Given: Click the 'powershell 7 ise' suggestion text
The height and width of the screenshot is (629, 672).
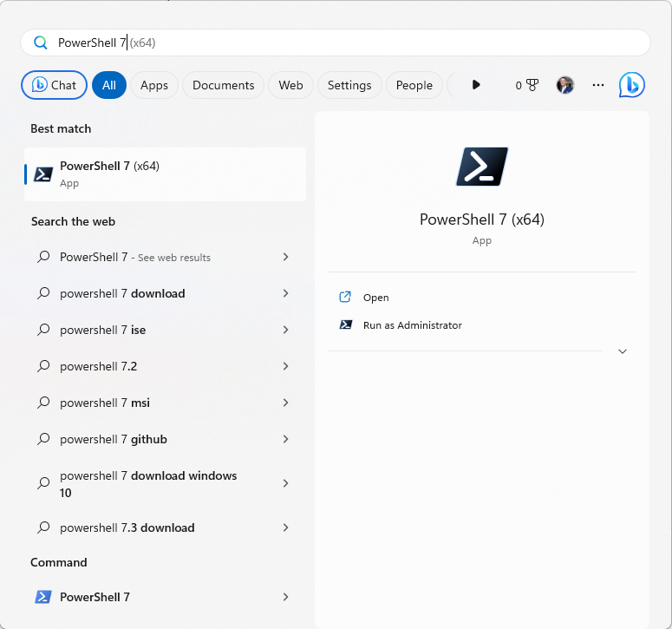Looking at the screenshot, I should coord(103,330).
